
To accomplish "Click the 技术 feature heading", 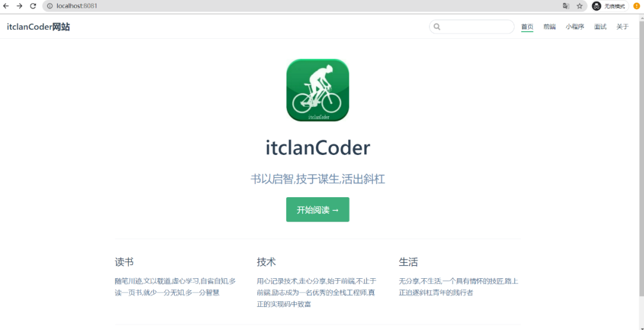I will [x=266, y=262].
